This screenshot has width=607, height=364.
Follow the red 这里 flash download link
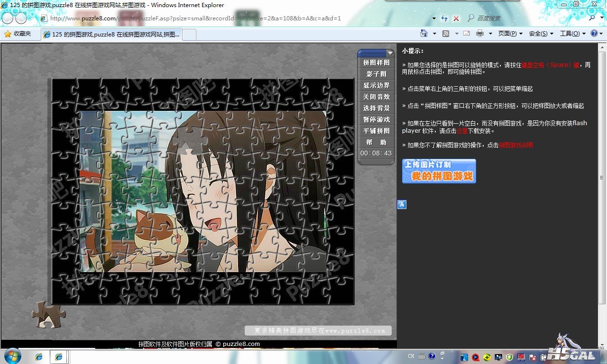coord(462,131)
